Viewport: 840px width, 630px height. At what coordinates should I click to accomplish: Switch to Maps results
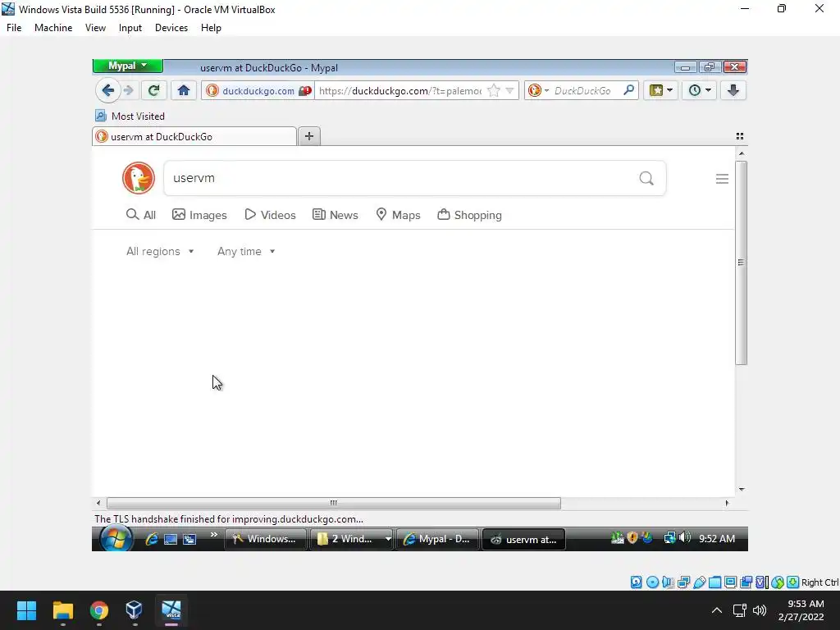tap(398, 215)
